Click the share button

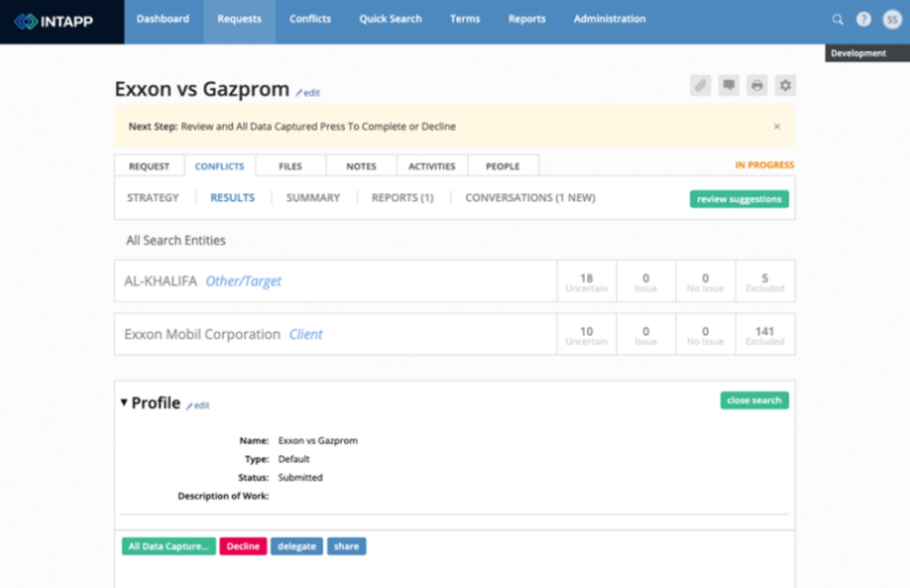346,546
